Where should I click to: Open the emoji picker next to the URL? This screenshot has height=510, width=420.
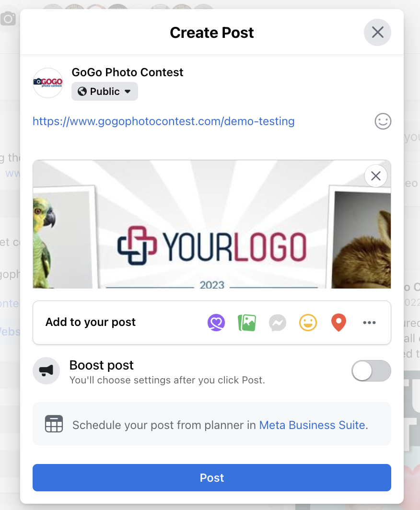pos(383,121)
